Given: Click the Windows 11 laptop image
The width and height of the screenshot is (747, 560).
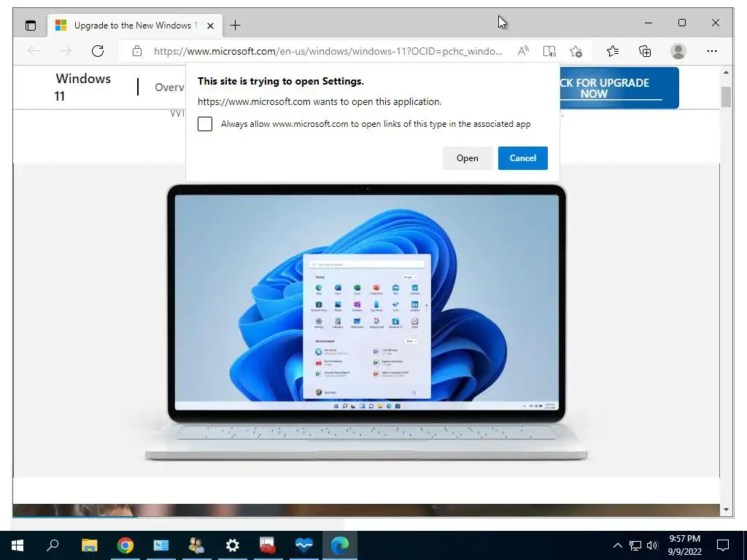Looking at the screenshot, I should (x=366, y=322).
